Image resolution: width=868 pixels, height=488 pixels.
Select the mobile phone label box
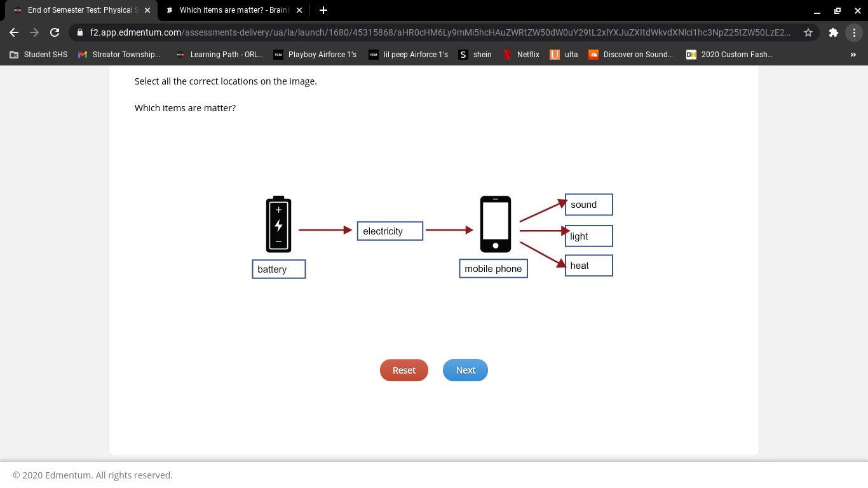pyautogui.click(x=494, y=269)
